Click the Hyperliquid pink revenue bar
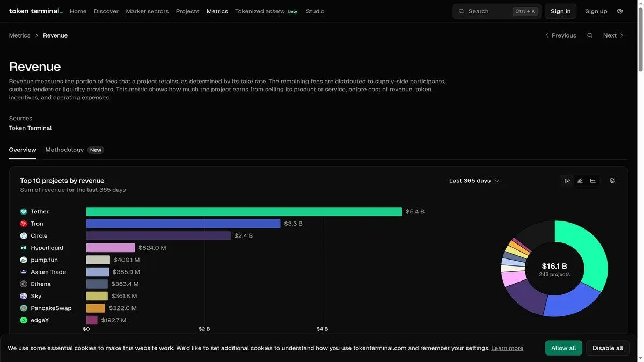Image resolution: width=644 pixels, height=362 pixels. coord(111,248)
